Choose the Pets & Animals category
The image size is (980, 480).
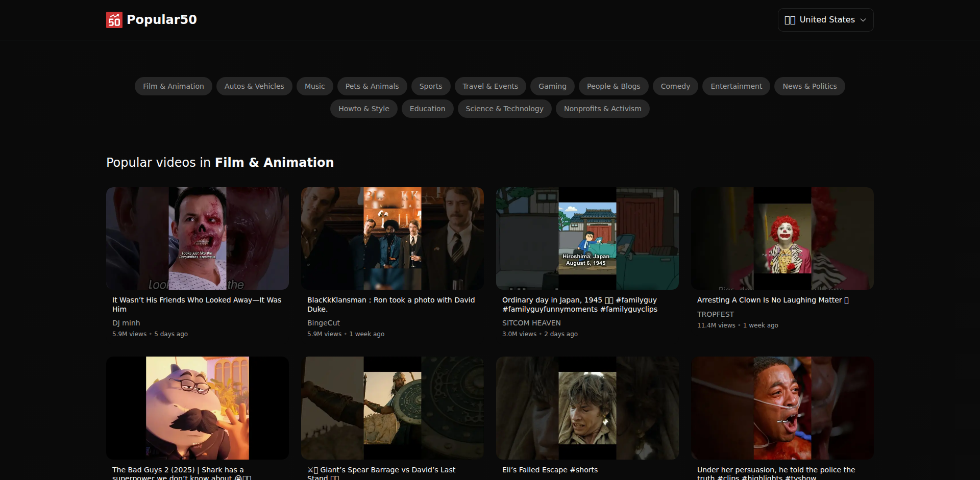tap(372, 86)
